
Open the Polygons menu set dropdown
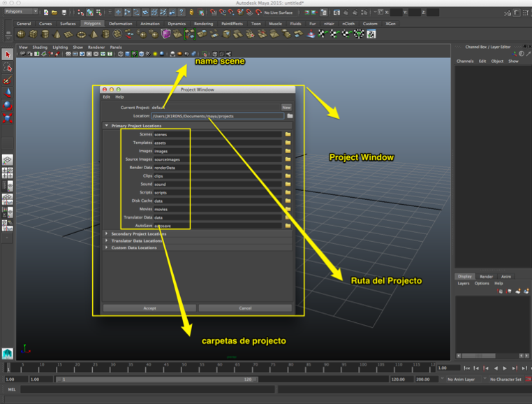tap(21, 12)
